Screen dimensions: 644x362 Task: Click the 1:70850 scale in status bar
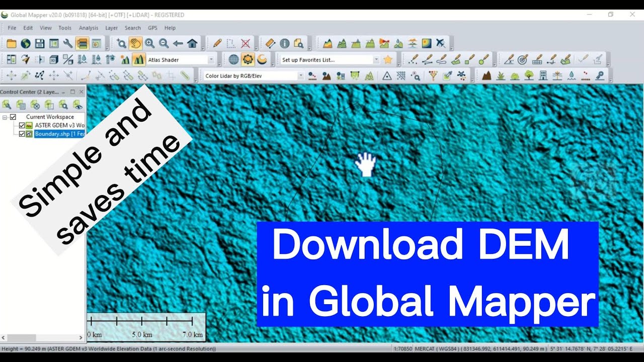403,348
